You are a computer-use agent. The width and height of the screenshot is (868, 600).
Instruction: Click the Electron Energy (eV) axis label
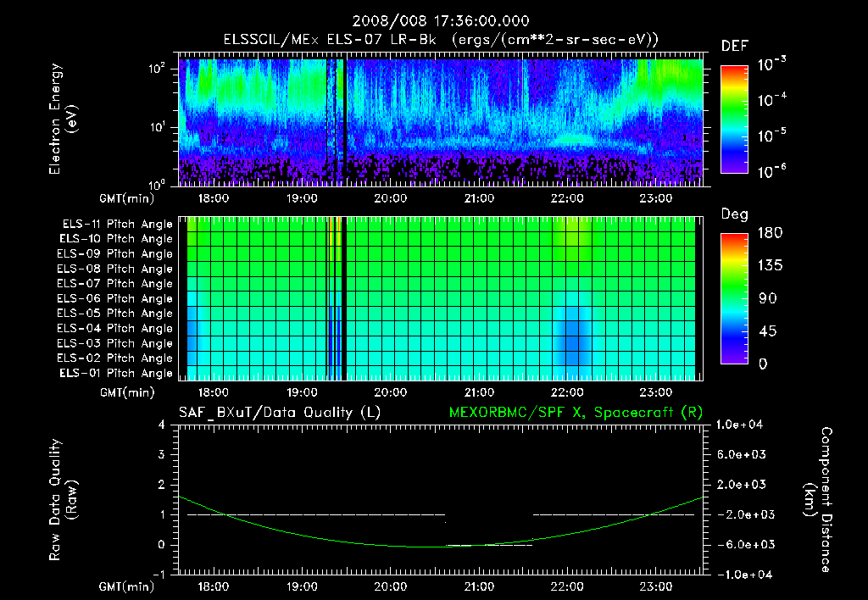tap(63, 119)
